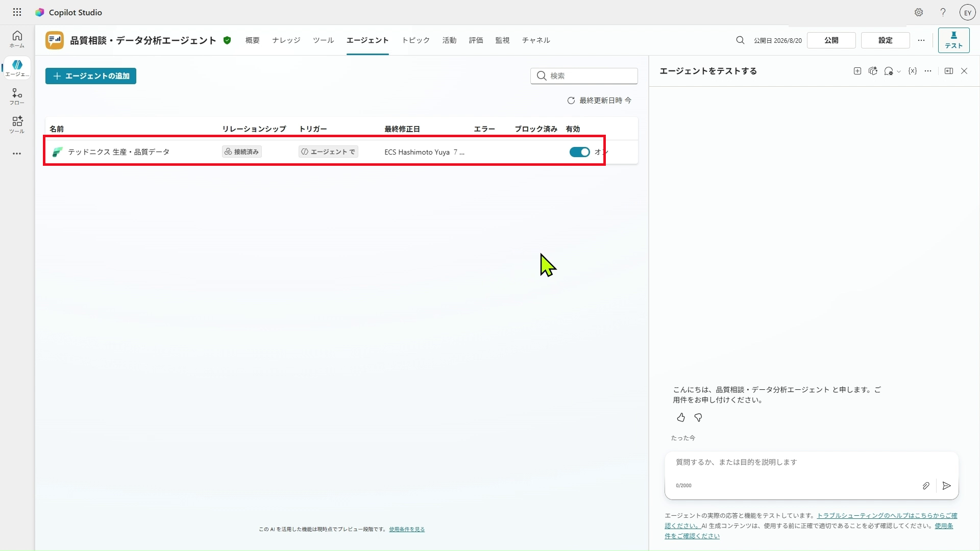Open the app launcher waffle icon
The image size is (980, 551).
point(17,12)
